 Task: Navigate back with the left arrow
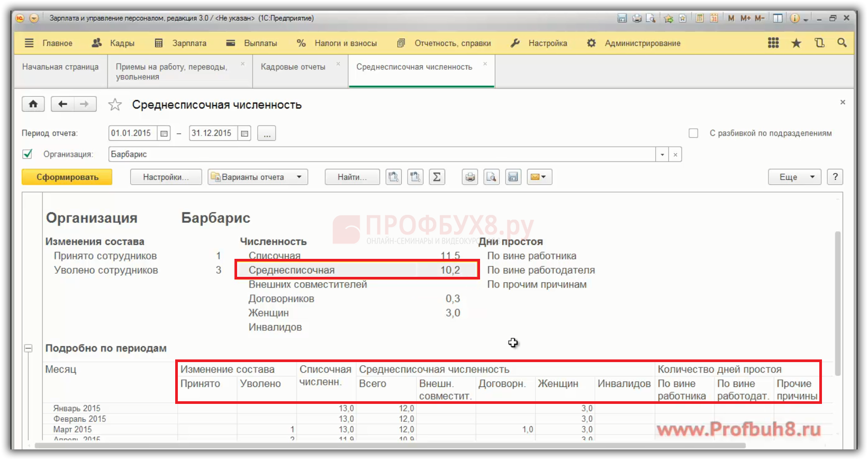click(62, 104)
